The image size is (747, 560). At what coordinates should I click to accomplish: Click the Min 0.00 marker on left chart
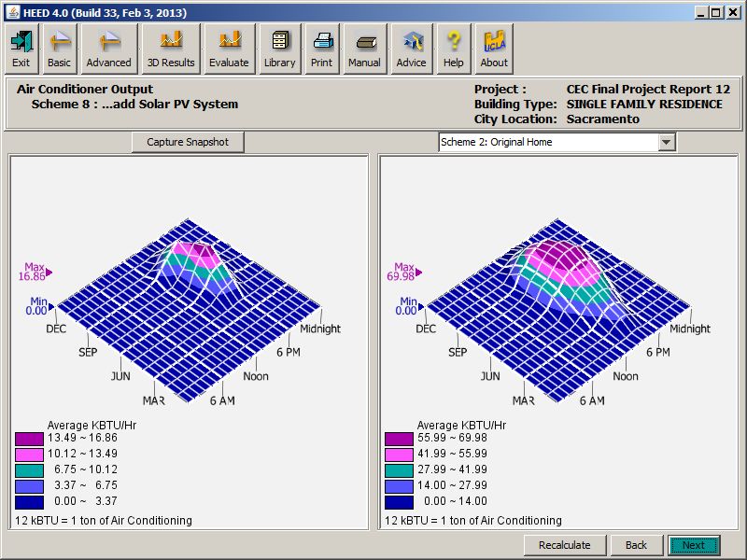(x=39, y=306)
